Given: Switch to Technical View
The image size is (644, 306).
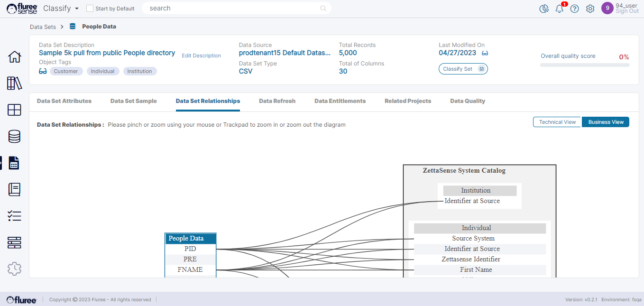Looking at the screenshot, I should (x=557, y=122).
